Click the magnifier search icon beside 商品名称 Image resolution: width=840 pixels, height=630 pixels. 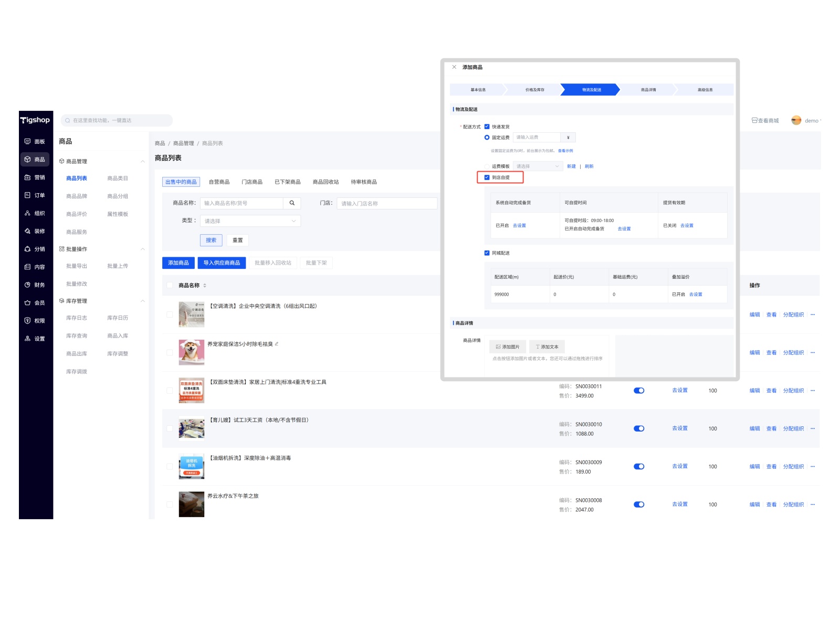pyautogui.click(x=292, y=203)
